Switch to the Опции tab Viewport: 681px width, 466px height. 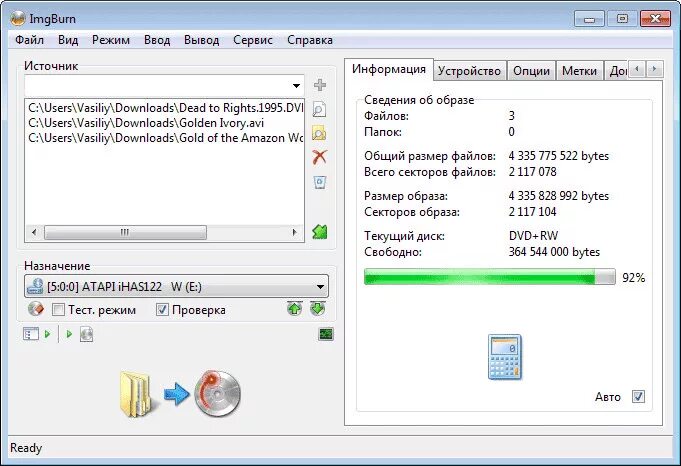531,71
